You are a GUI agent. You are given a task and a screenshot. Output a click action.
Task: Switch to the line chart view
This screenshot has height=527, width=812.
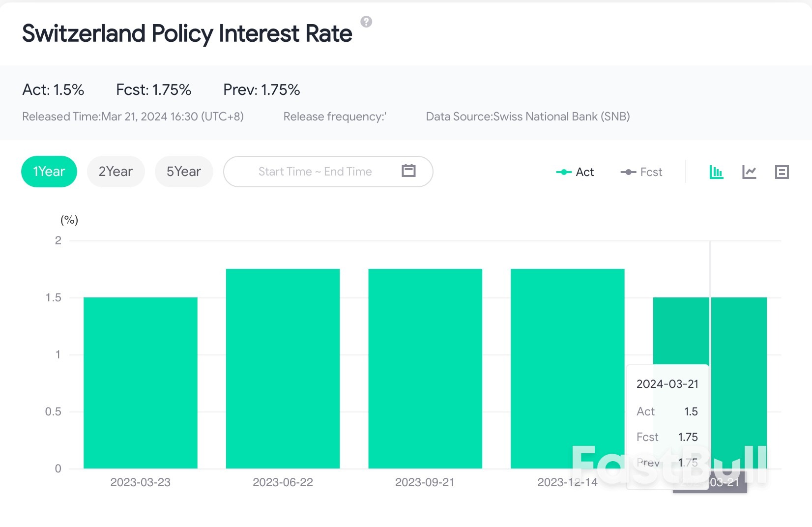point(749,172)
